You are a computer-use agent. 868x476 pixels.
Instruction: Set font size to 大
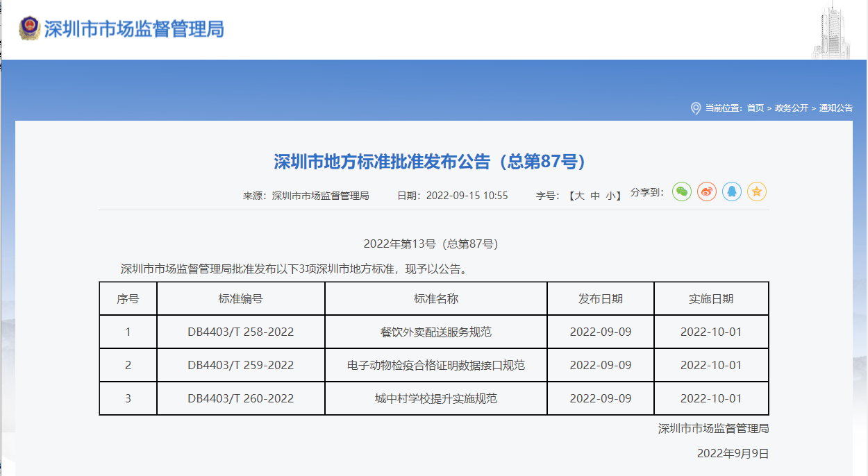580,196
